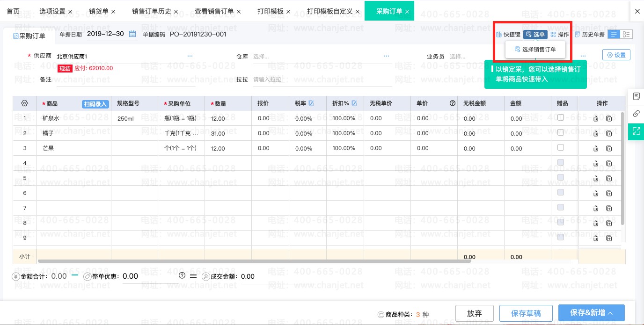Viewport: 644px width, 325px height.
Task: Click the help icon beside 整单优惠
Action: (x=182, y=276)
